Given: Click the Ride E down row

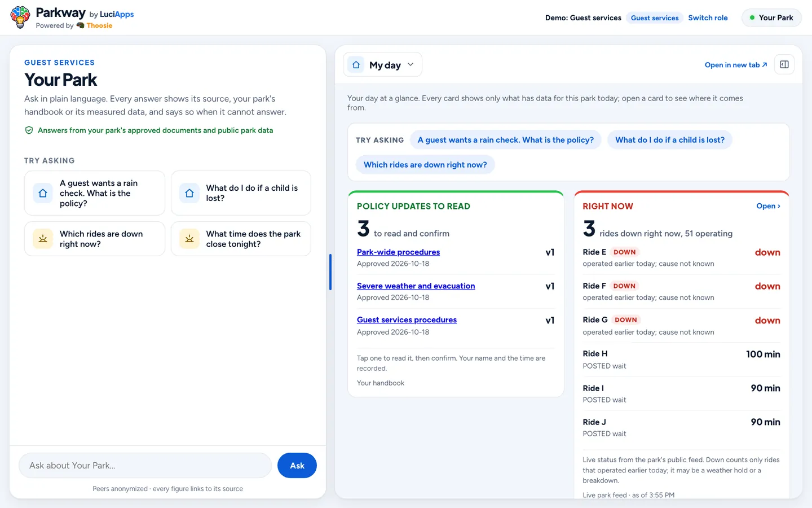Looking at the screenshot, I should pyautogui.click(x=681, y=257).
